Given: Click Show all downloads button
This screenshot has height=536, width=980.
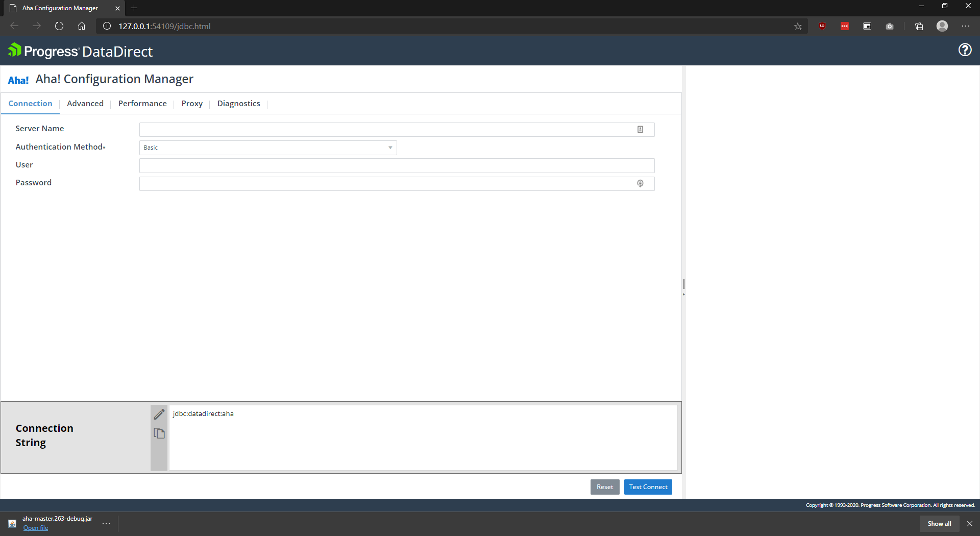Looking at the screenshot, I should coord(939,524).
